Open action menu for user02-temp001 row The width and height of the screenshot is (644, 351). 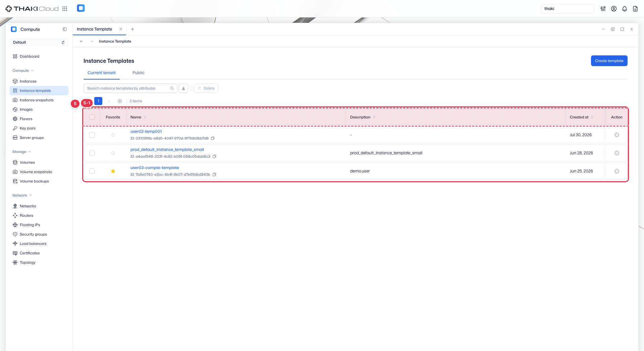616,135
